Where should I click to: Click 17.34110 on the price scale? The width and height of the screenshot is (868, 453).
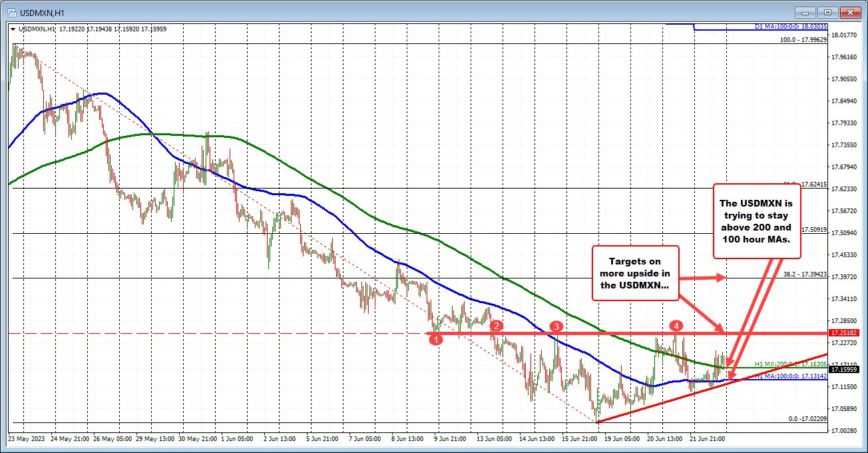[845, 299]
